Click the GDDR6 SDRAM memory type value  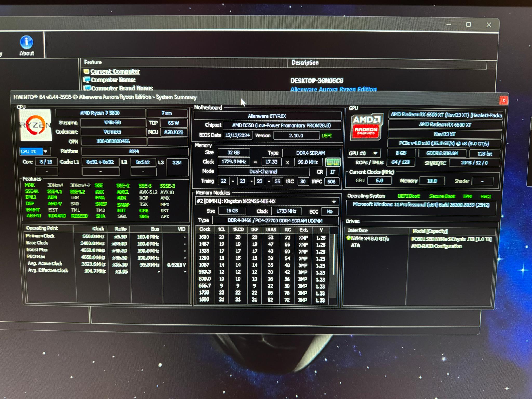[x=442, y=153]
